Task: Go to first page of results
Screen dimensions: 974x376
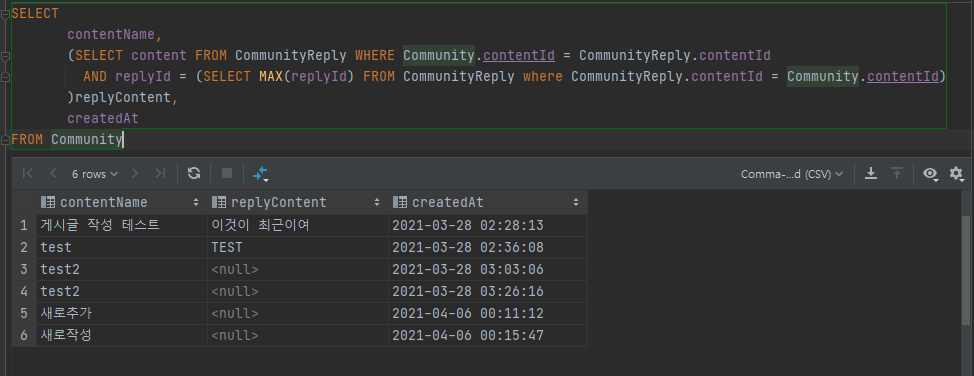Action: point(27,174)
